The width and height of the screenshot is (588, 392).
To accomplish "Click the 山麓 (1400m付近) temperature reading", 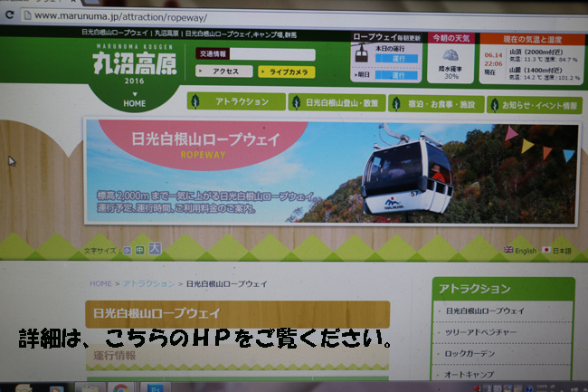I will 544,74.
